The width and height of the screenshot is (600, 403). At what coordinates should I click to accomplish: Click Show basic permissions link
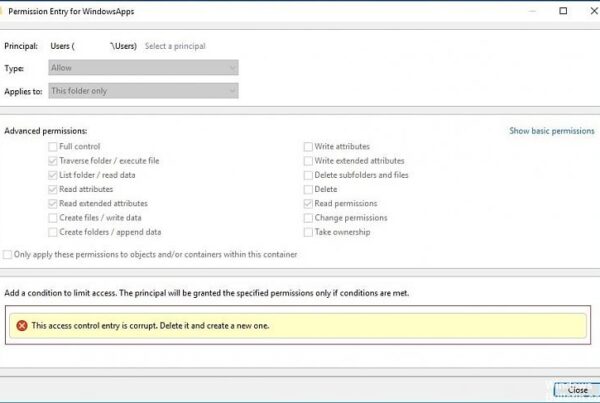coord(552,131)
